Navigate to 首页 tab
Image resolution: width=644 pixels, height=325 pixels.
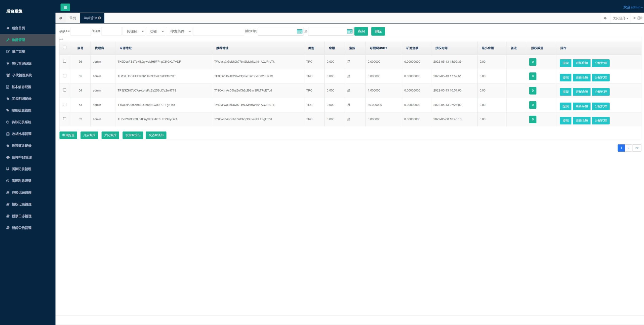72,18
